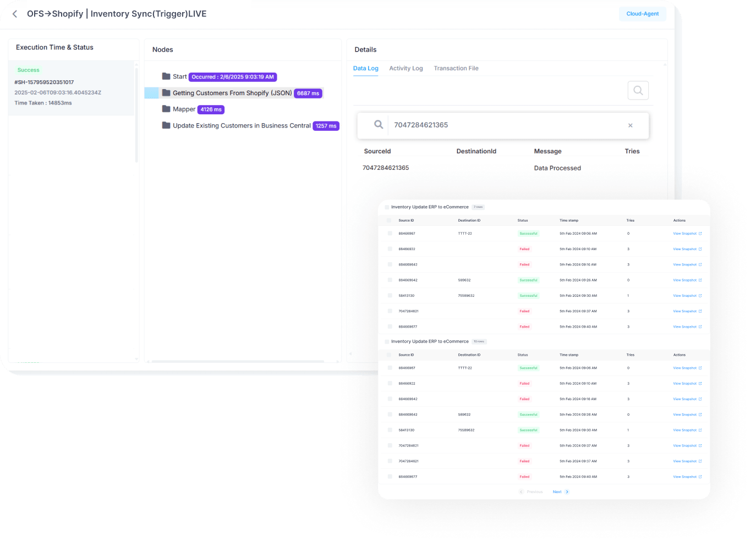This screenshot has width=756, height=547.
Task: Check the TTTT-22 row in the 7 rows table
Action: [x=390, y=234]
